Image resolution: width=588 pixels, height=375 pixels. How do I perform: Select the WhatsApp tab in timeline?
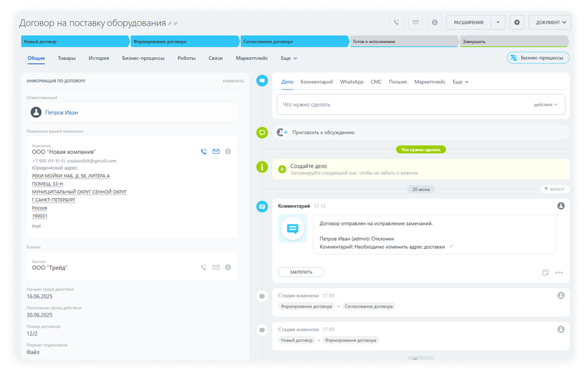click(352, 82)
